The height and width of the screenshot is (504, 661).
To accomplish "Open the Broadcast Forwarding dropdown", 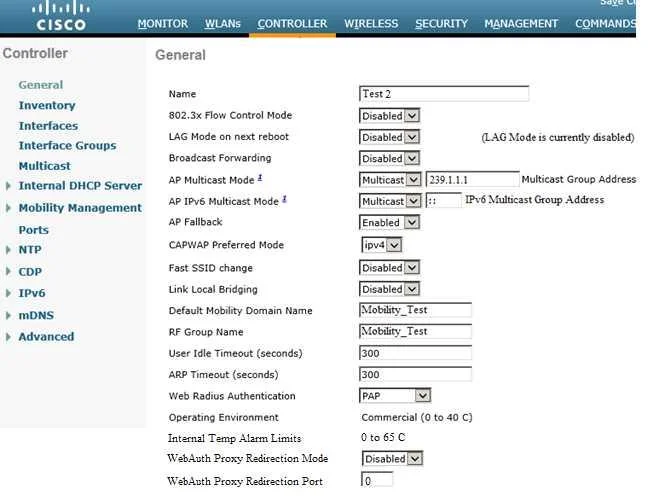I will (389, 158).
